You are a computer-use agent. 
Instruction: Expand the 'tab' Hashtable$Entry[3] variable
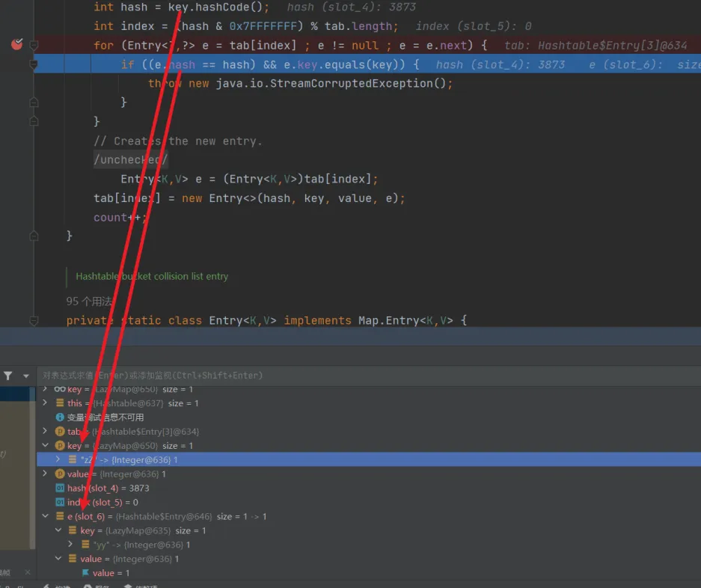(x=46, y=432)
